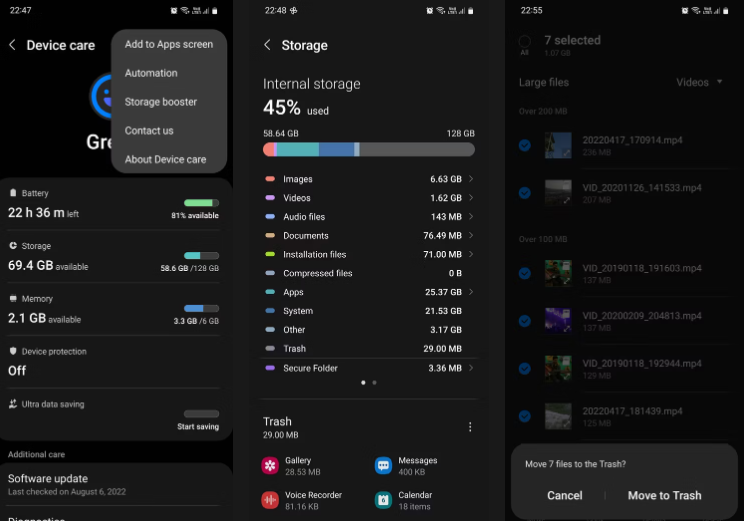744x521 pixels.
Task: Open Videos filter dropdown in Large files
Action: [699, 82]
